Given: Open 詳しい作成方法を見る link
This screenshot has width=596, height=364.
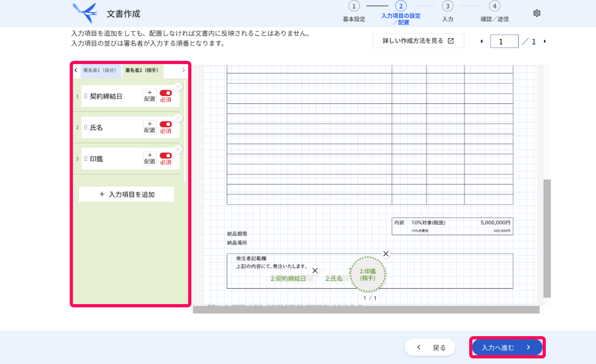Looking at the screenshot, I should [x=418, y=41].
